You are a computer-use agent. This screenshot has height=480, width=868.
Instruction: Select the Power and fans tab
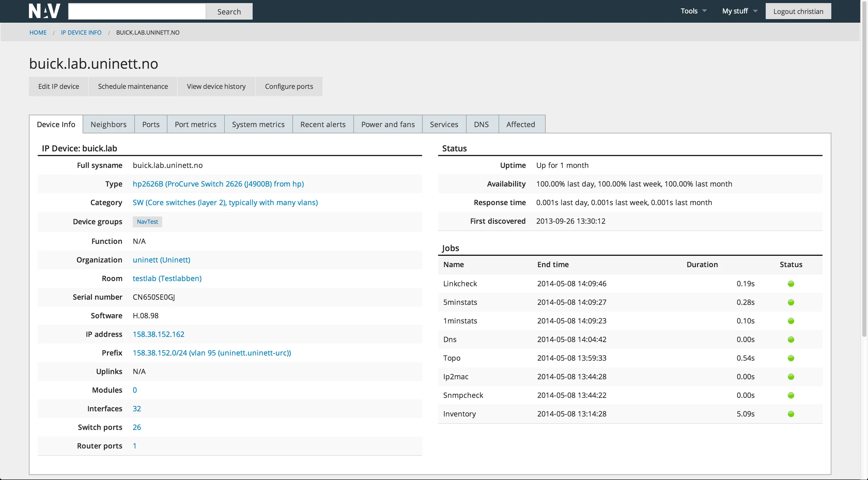(x=387, y=124)
